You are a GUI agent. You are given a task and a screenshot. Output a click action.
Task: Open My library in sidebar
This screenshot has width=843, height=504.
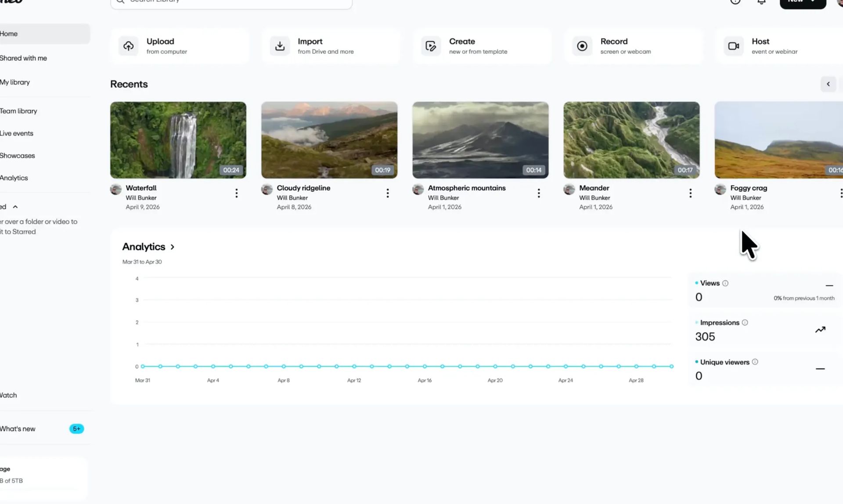15,82
